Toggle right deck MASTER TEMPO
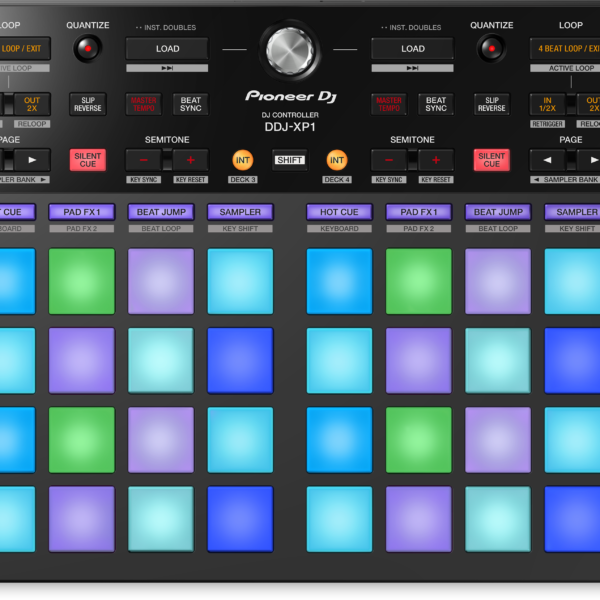 tap(389, 104)
